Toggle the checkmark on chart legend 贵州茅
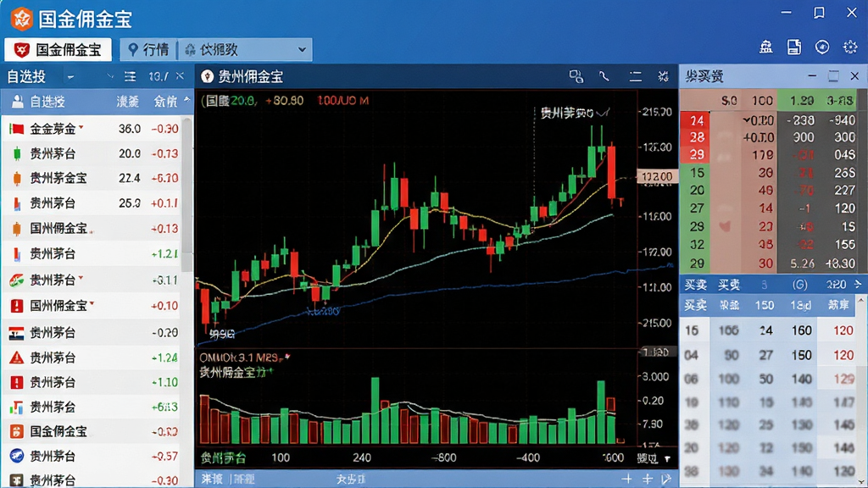Image resolution: width=868 pixels, height=488 pixels. click(604, 113)
